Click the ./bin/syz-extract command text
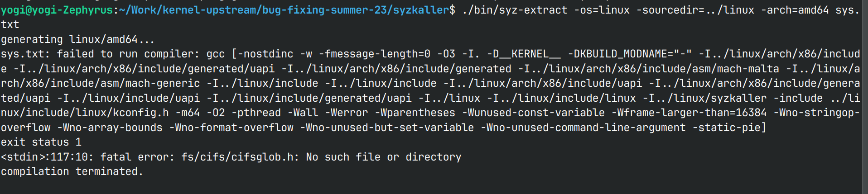 coord(514,10)
